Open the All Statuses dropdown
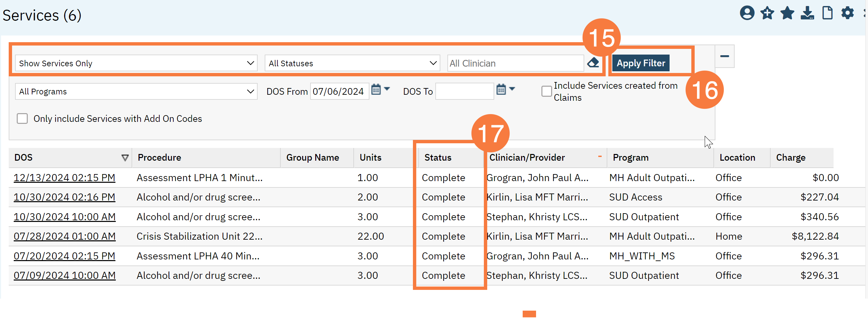 click(x=352, y=63)
